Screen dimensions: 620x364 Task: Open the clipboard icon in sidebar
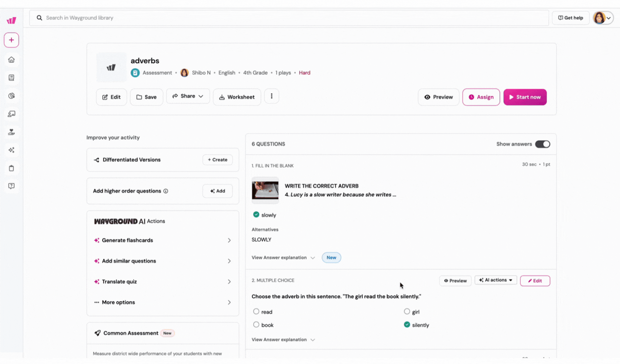(11, 168)
